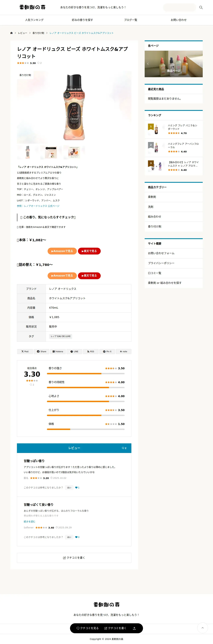Image resolution: width=213 pixels, height=644 pixels.
Task: Open 柔軟剤 product category
Action: coord(174,197)
